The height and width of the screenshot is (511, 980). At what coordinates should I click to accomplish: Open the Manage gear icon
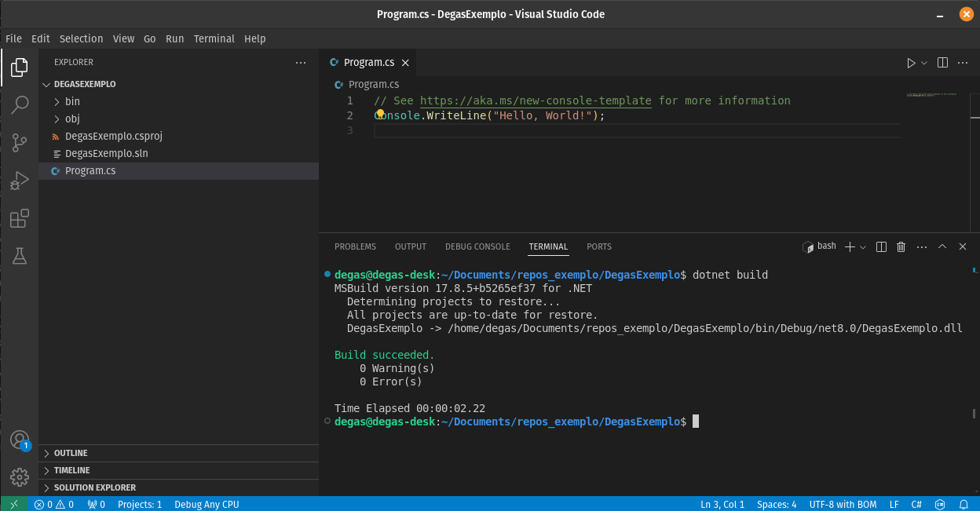point(20,476)
